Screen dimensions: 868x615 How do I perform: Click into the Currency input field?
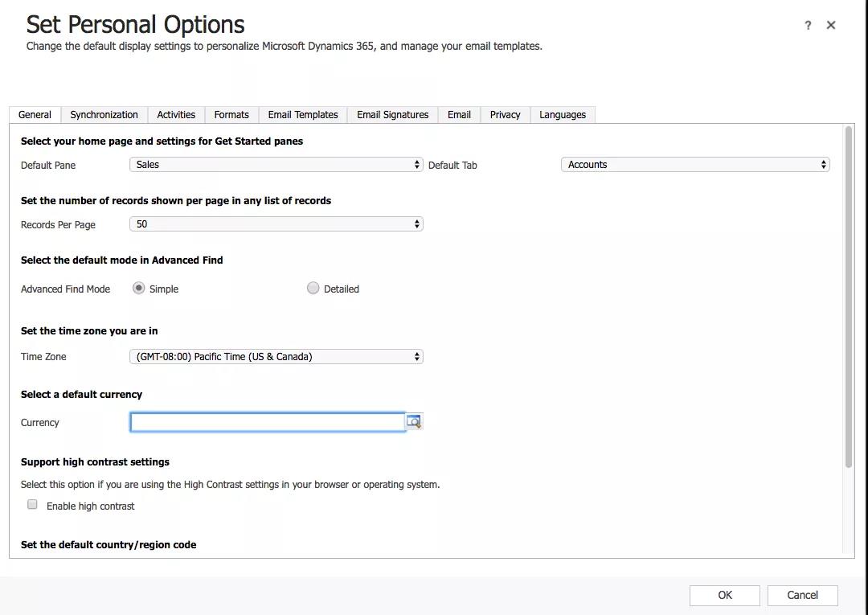click(x=268, y=422)
